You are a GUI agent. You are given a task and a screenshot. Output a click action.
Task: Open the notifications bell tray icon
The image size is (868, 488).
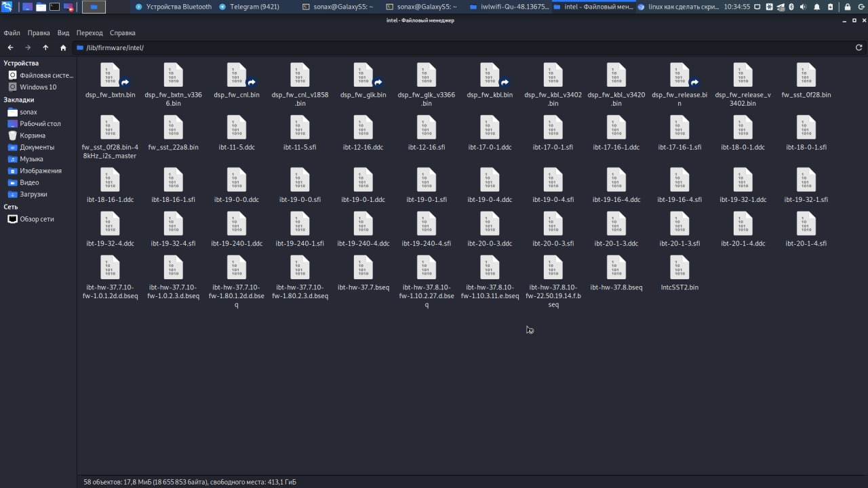coord(816,7)
